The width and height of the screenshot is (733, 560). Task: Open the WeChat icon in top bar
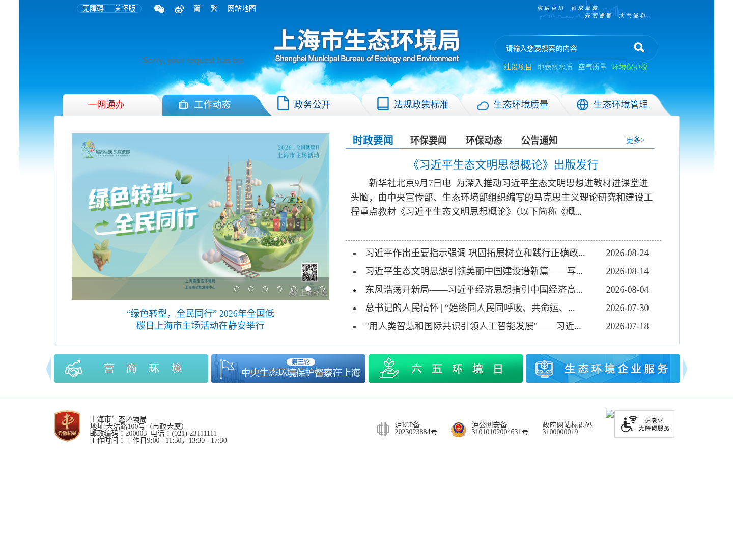pos(159,9)
